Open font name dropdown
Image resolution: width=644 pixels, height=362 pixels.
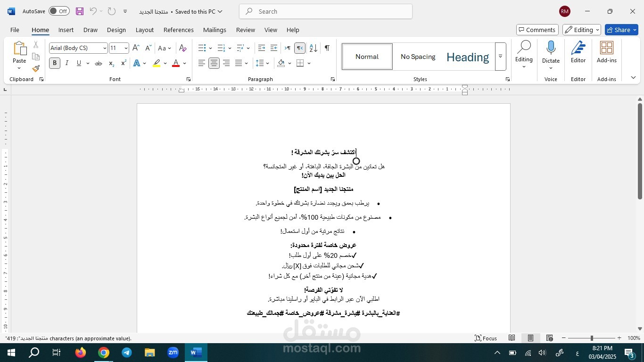tap(105, 48)
